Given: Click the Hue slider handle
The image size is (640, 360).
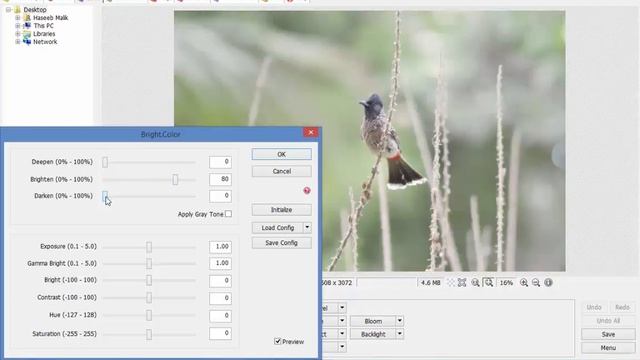Looking at the screenshot, I should point(149,315).
